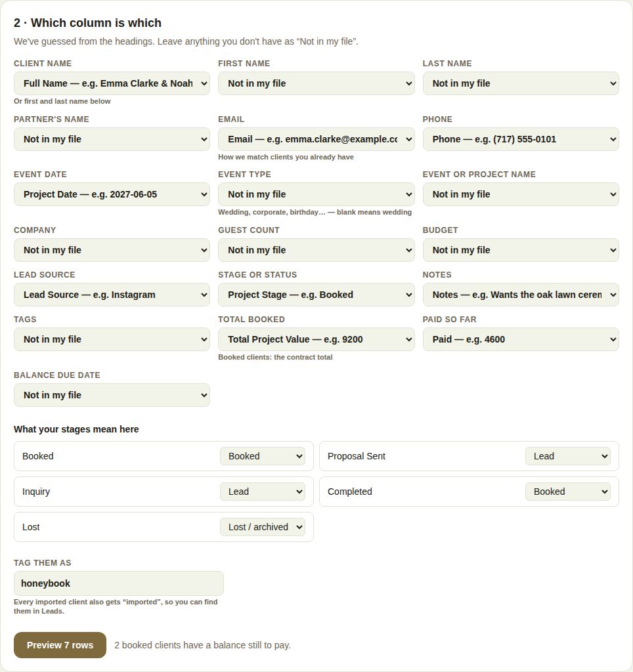
Task: Open the Event Type column dropdown
Action: (316, 194)
